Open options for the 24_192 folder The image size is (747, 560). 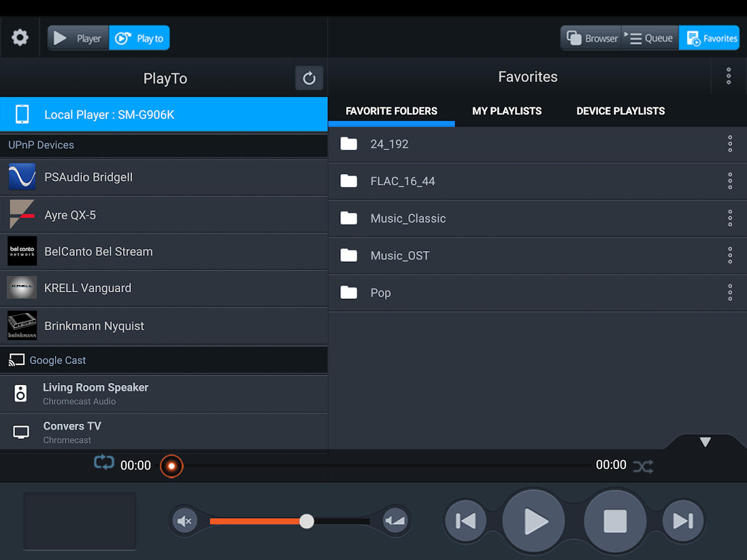tap(730, 144)
